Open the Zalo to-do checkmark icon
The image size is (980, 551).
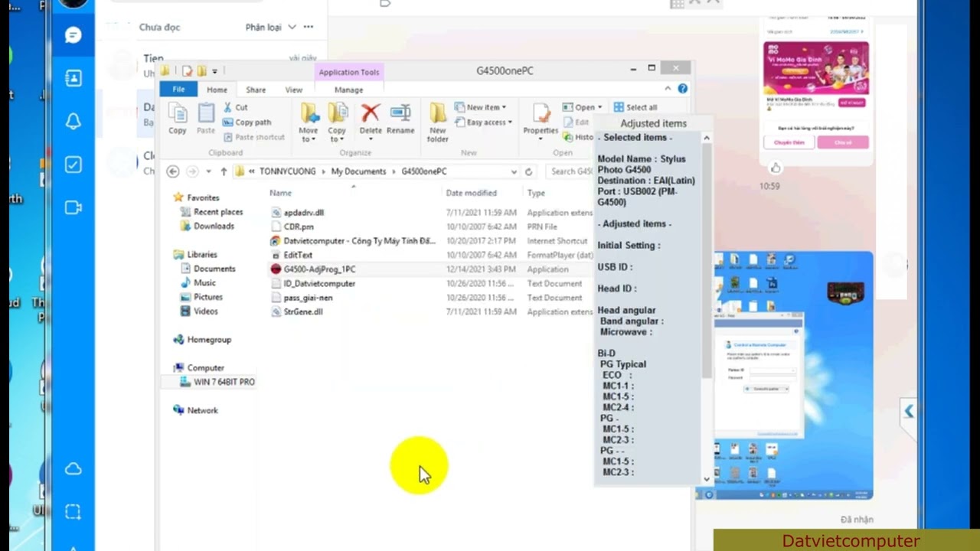coord(73,165)
